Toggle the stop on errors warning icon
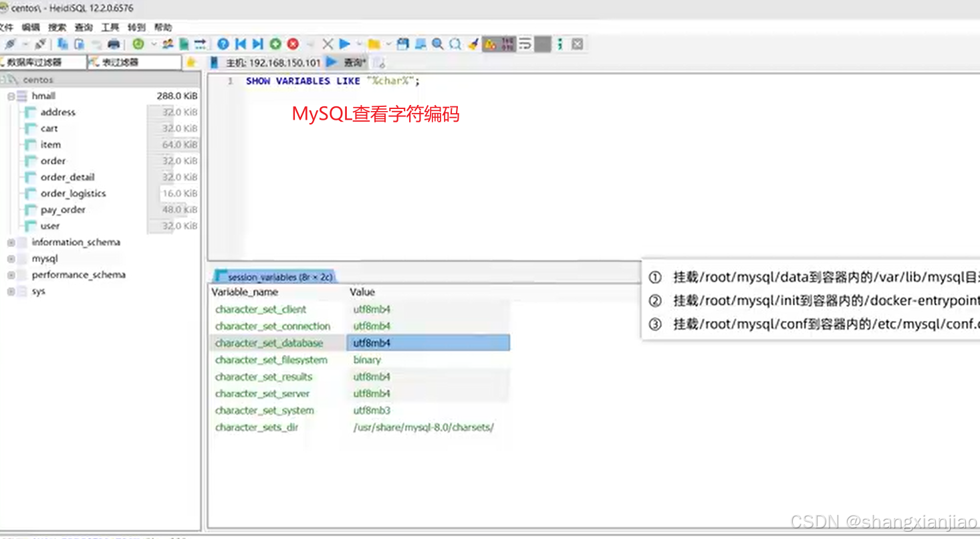 (x=490, y=43)
